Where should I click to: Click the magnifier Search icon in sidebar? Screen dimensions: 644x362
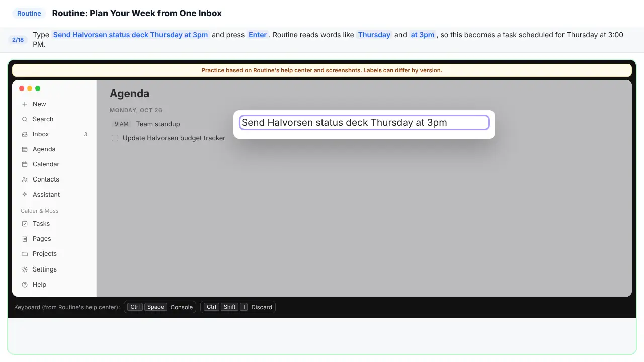coord(25,119)
